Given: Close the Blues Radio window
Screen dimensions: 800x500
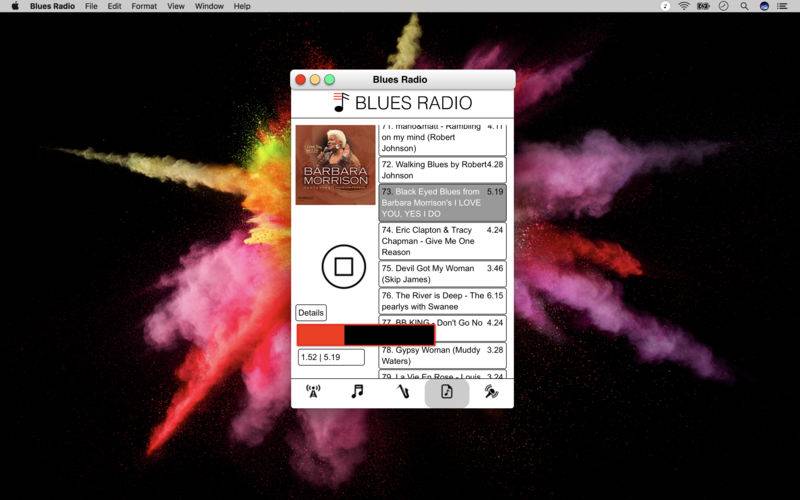Looking at the screenshot, I should click(301, 80).
